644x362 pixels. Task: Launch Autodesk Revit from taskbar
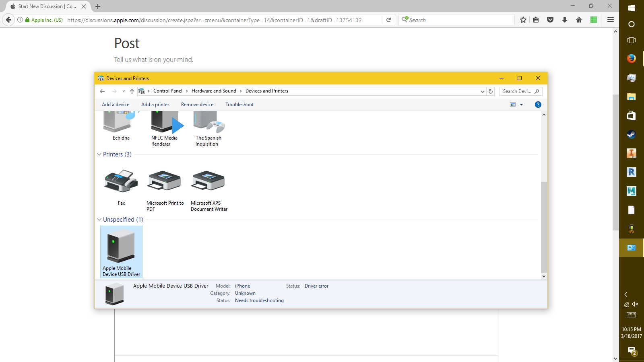pos(632,172)
